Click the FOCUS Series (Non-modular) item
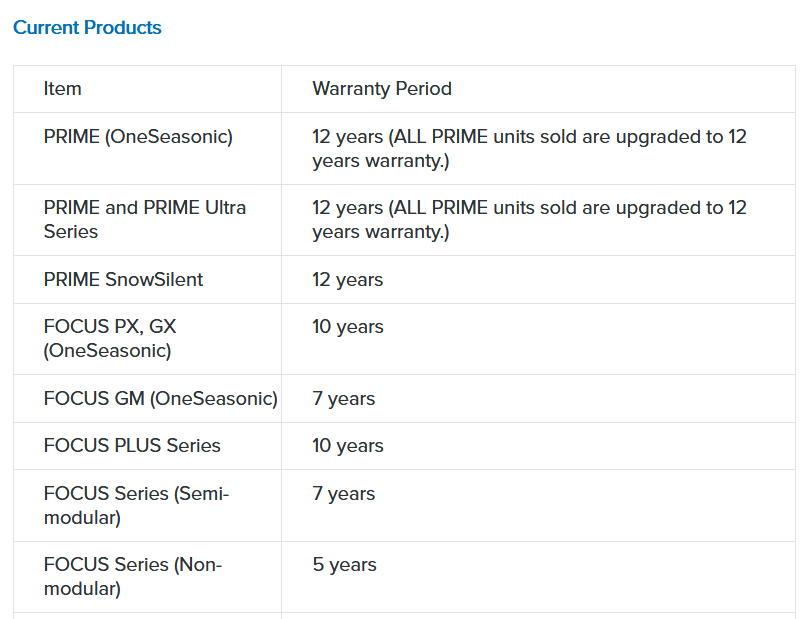The image size is (800, 619). [x=133, y=576]
